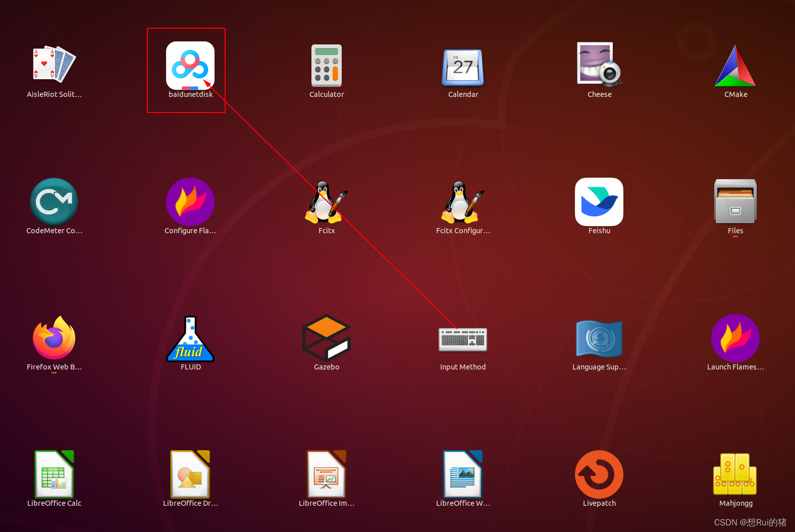This screenshot has width=795, height=532.
Task: Open Language Support icon
Action: coord(599,339)
